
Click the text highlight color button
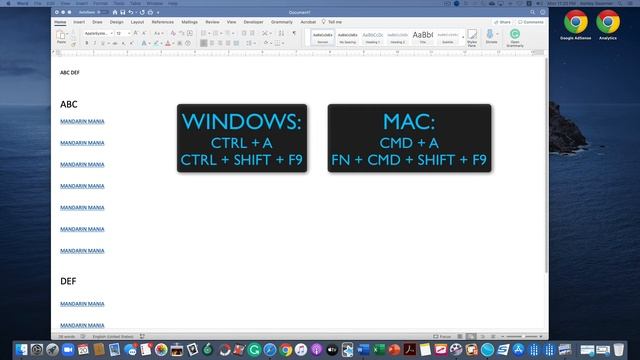(x=156, y=43)
